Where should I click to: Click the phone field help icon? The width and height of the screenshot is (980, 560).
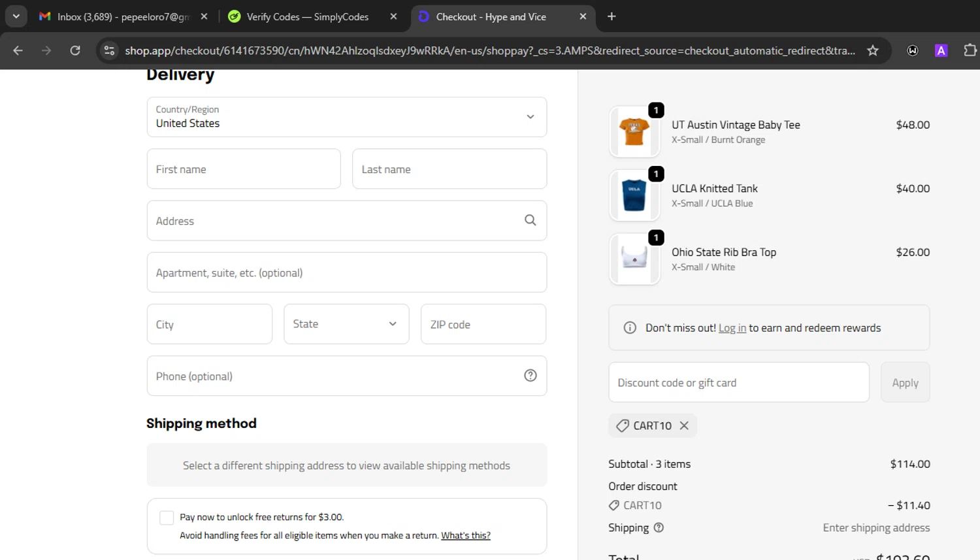(x=531, y=375)
